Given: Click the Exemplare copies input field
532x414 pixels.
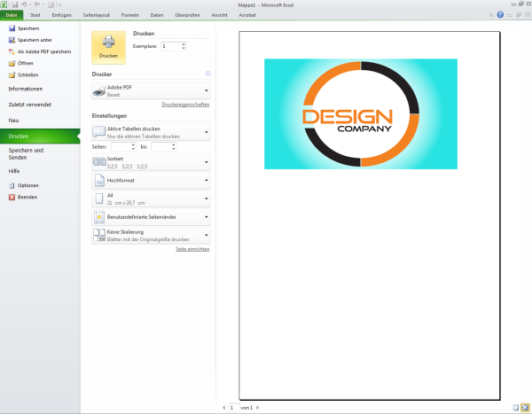Looking at the screenshot, I should coord(171,46).
